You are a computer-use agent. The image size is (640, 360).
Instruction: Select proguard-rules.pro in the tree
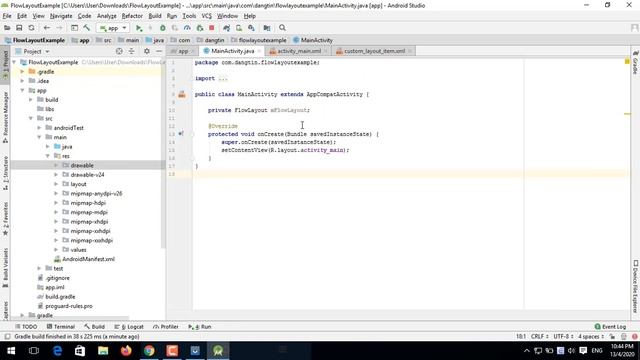pyautogui.click(x=69, y=306)
